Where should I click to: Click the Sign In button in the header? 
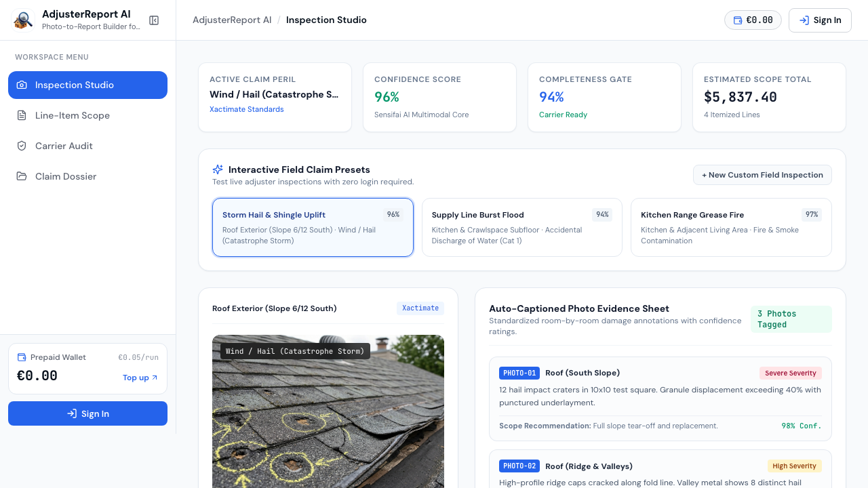pyautogui.click(x=820, y=20)
